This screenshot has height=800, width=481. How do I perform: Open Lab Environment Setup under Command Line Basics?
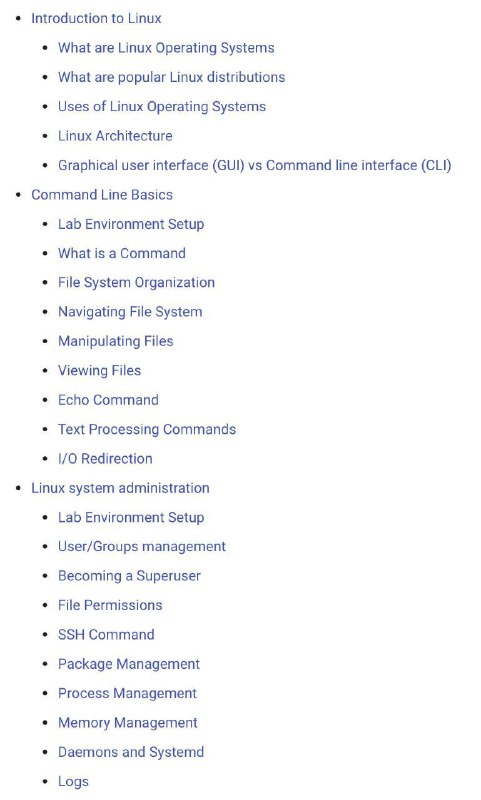click(131, 224)
